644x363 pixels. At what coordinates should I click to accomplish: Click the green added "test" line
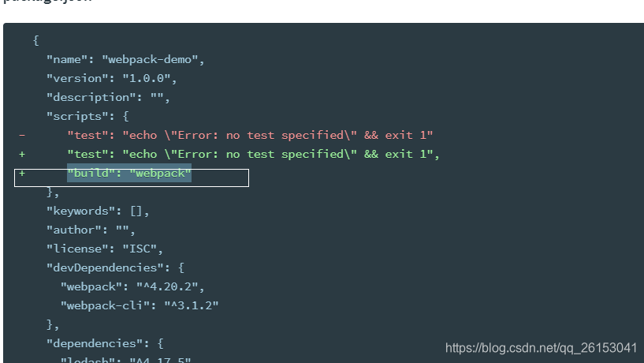[x=253, y=154]
